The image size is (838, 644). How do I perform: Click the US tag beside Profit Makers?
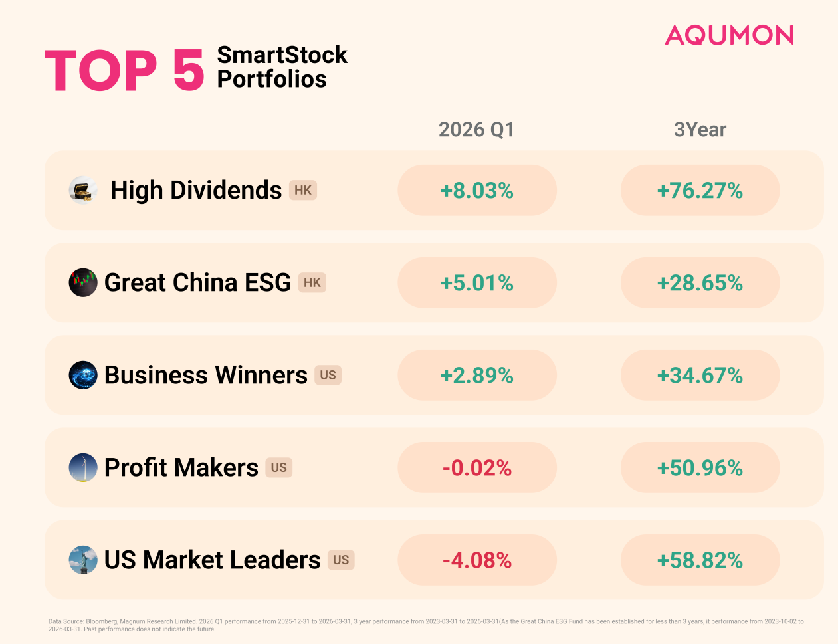coord(279,468)
